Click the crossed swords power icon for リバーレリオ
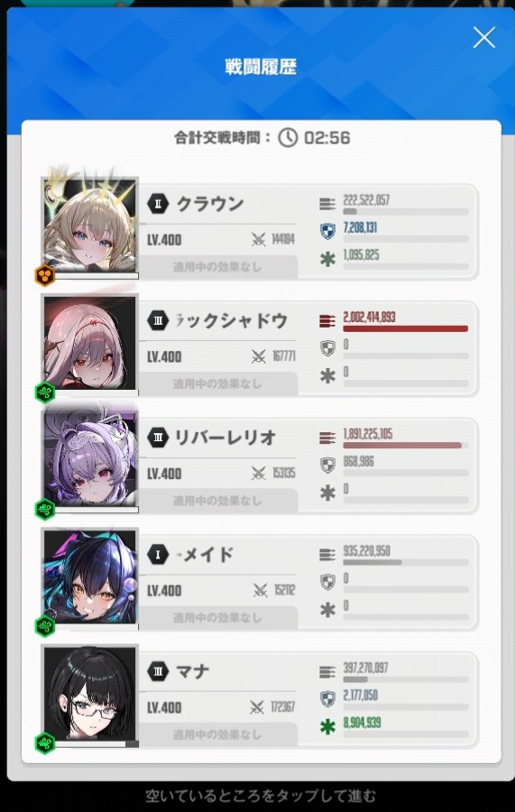 258,474
